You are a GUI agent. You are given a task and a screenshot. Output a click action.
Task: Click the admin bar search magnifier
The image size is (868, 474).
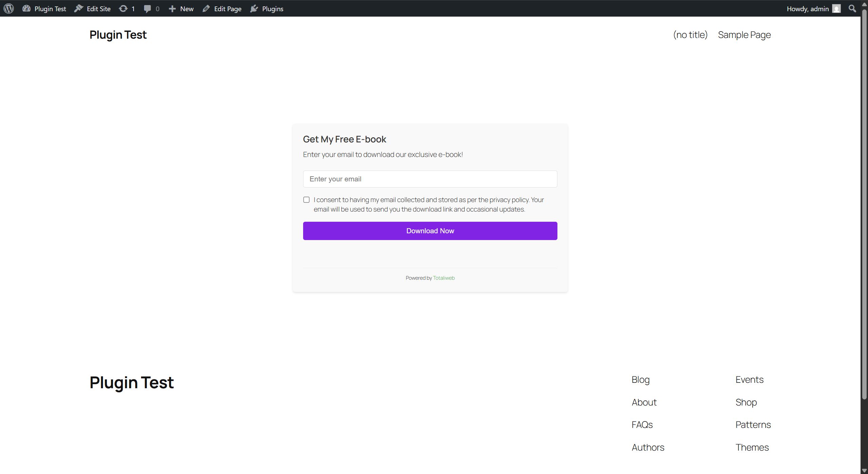pyautogui.click(x=852, y=8)
